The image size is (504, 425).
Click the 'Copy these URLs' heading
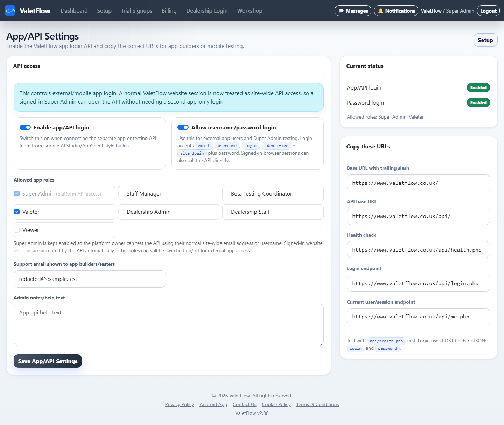(x=368, y=146)
